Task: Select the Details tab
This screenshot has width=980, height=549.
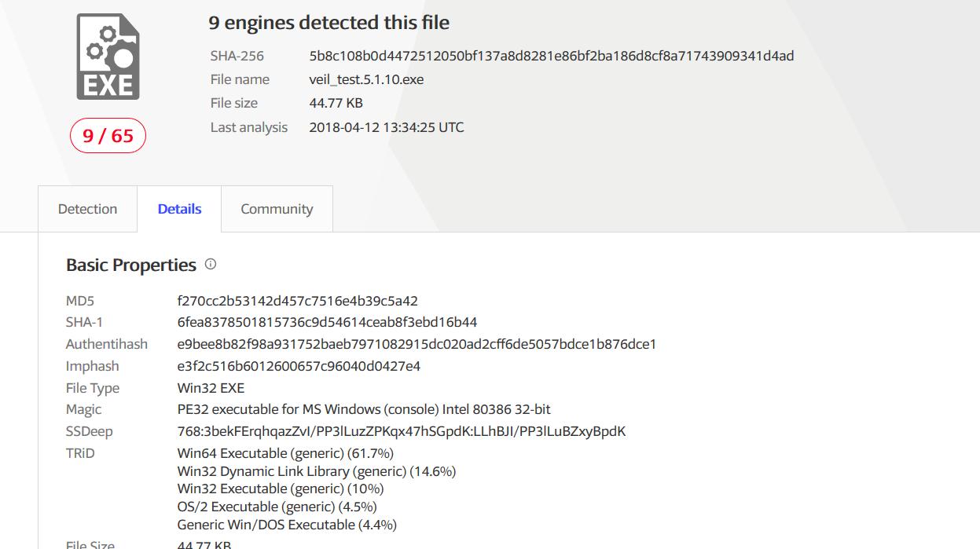Action: coord(179,209)
